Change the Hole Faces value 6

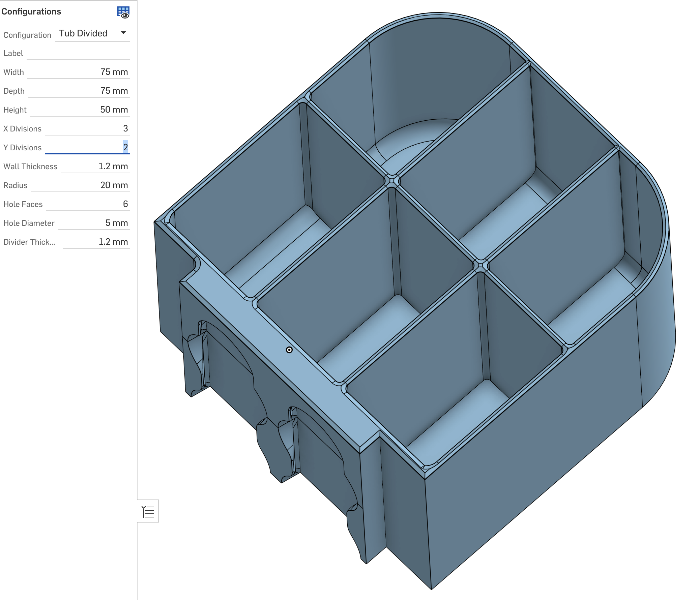pyautogui.click(x=88, y=204)
